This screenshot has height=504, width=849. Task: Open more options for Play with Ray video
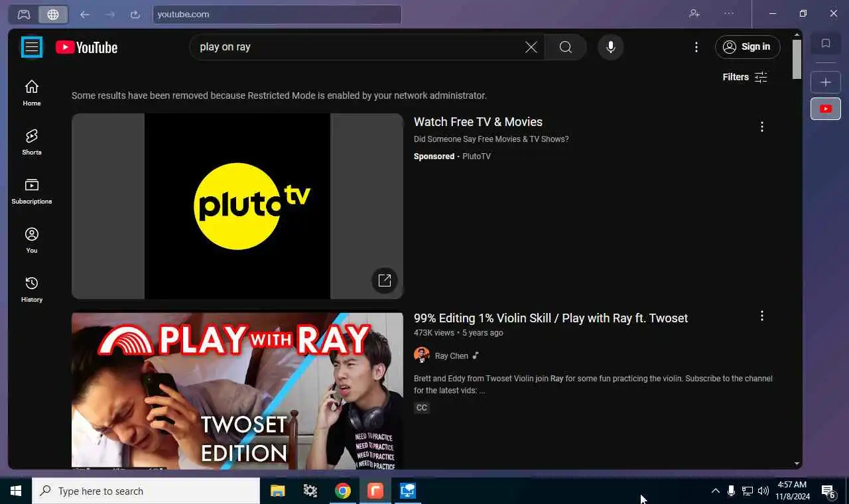tap(762, 316)
